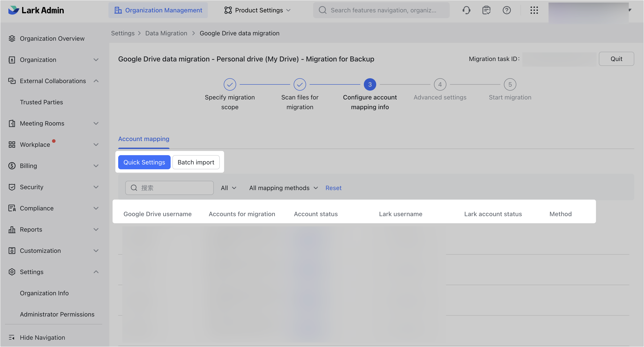Viewport: 644px width, 347px height.
Task: Open the All mapping methods dropdown
Action: click(x=283, y=188)
